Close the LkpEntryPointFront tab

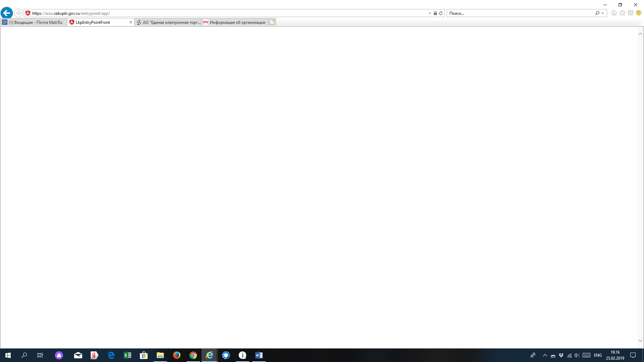tap(131, 22)
